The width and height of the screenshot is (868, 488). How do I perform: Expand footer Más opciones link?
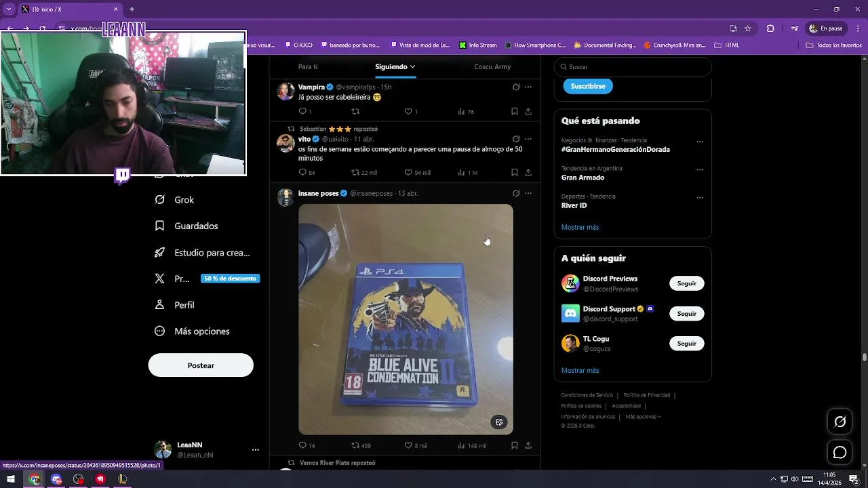pos(643,417)
